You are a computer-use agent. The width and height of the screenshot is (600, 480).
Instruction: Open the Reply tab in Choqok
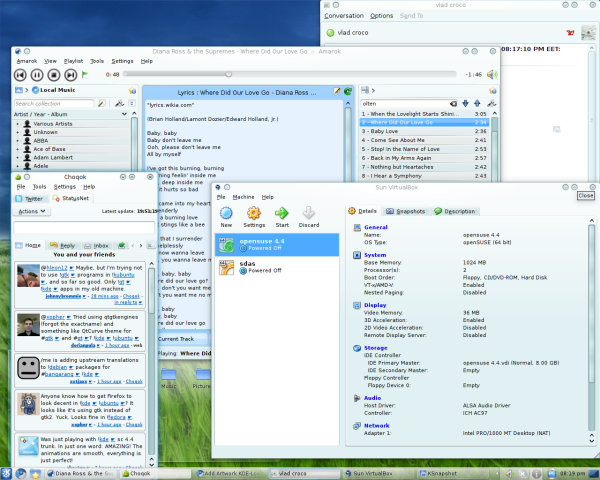click(63, 245)
